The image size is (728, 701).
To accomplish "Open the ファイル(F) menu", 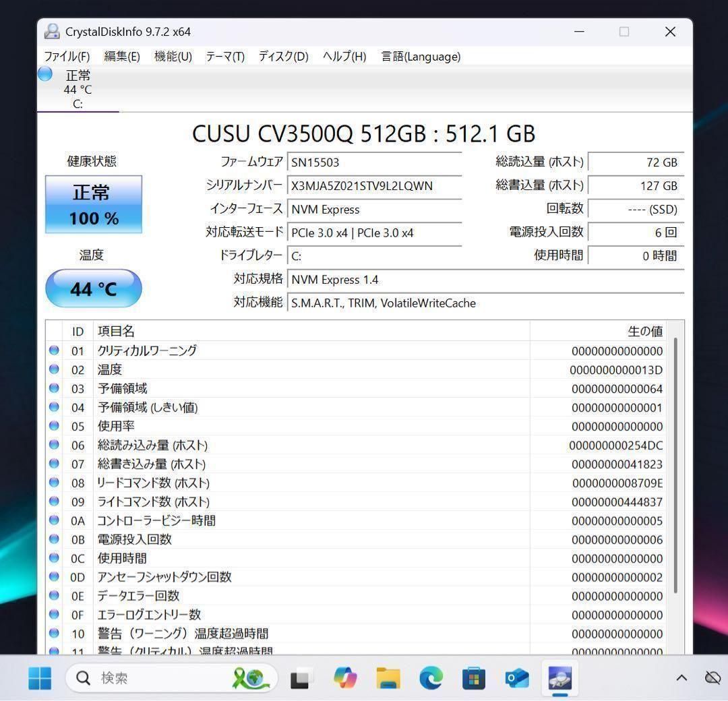I will pyautogui.click(x=66, y=57).
